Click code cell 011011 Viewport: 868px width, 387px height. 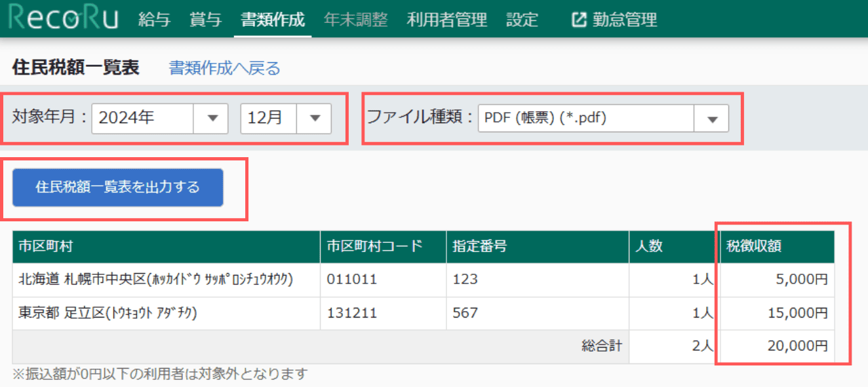383,280
